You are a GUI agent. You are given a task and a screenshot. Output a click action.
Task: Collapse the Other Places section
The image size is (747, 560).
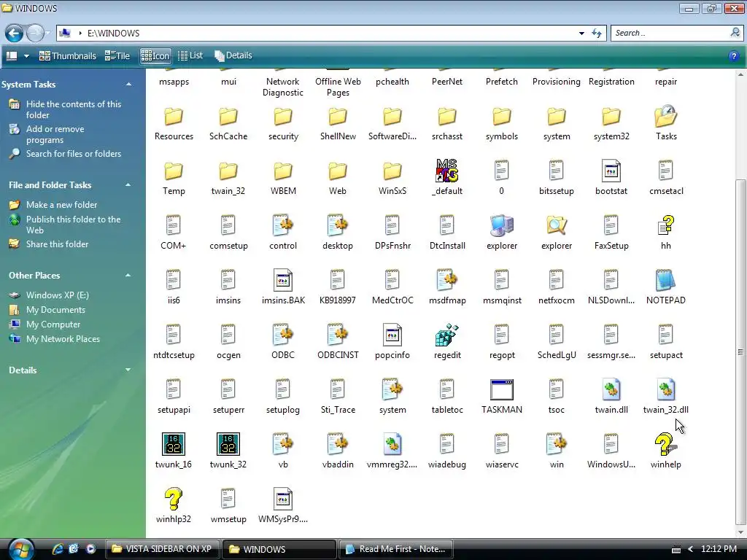click(x=128, y=275)
